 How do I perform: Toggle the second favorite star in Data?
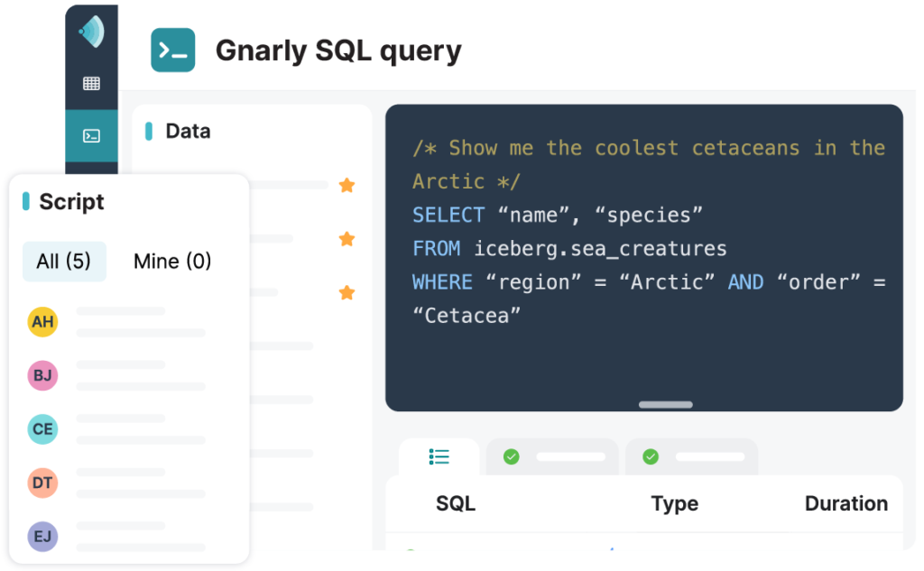(x=347, y=239)
